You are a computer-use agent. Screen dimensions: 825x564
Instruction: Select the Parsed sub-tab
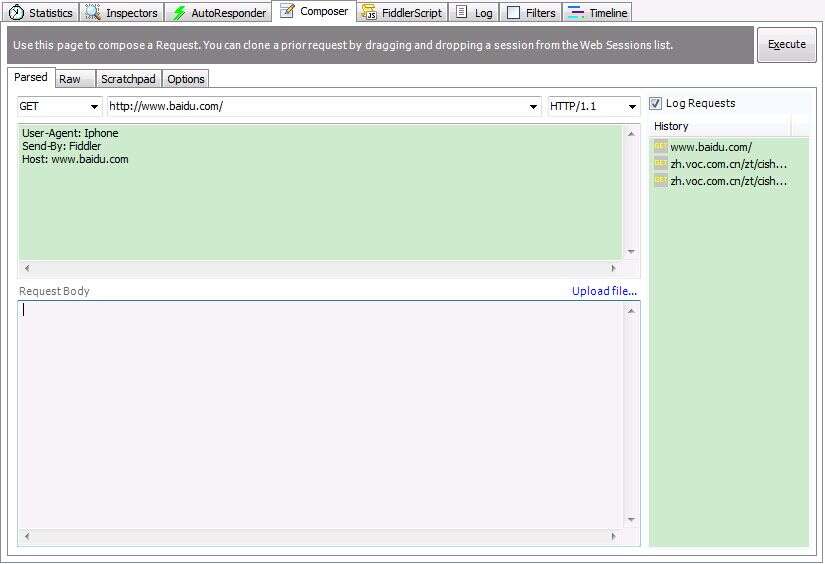pyautogui.click(x=31, y=77)
